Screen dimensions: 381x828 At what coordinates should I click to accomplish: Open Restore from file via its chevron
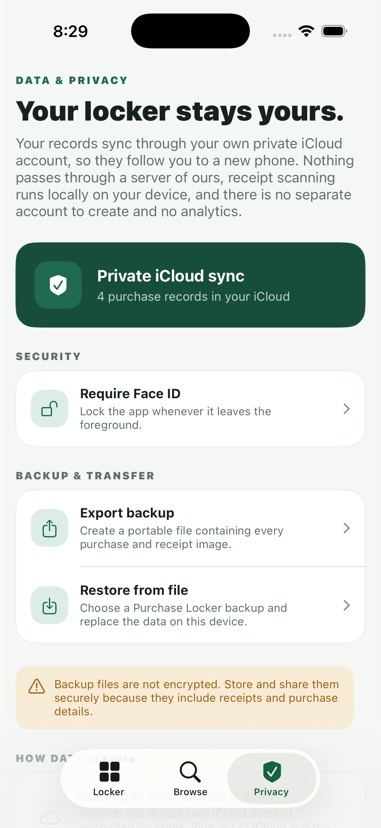click(x=346, y=605)
